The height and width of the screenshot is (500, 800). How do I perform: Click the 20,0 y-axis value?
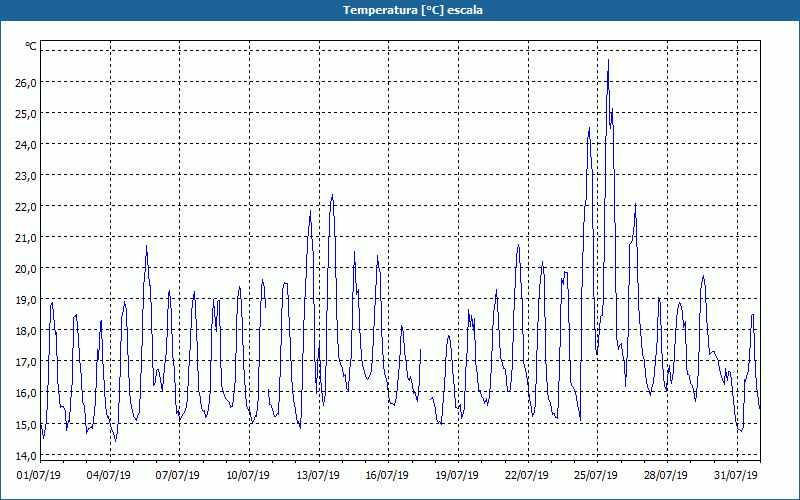point(26,269)
